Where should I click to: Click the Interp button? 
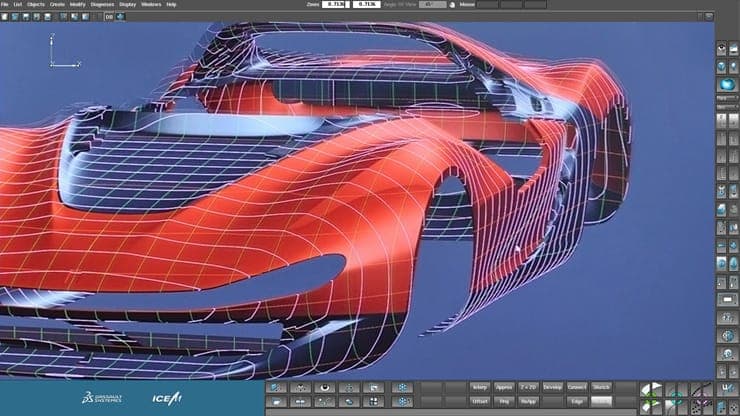tap(479, 387)
